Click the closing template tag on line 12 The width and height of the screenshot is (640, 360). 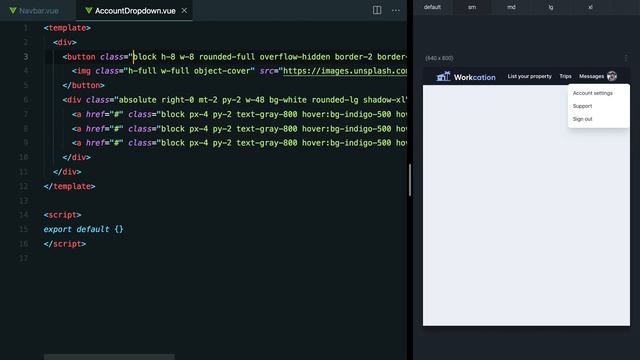click(69, 186)
